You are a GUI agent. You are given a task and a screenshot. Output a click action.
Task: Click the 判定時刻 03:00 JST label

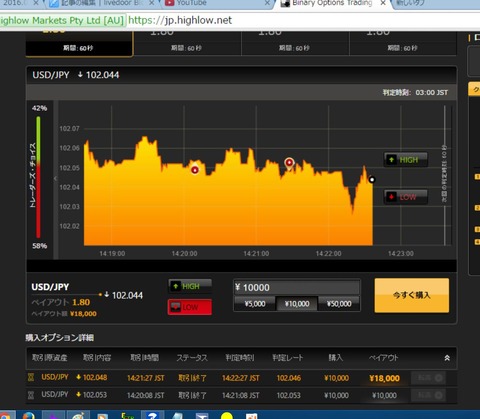(415, 93)
